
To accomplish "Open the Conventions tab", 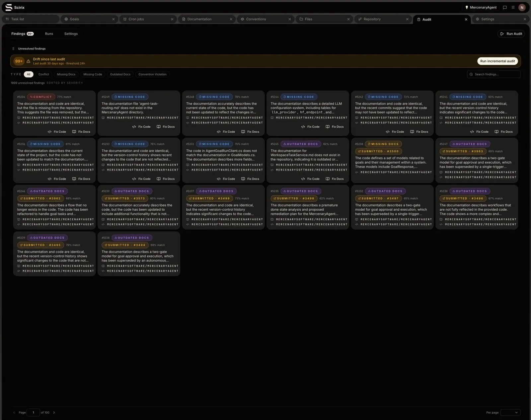I will [x=265, y=19].
